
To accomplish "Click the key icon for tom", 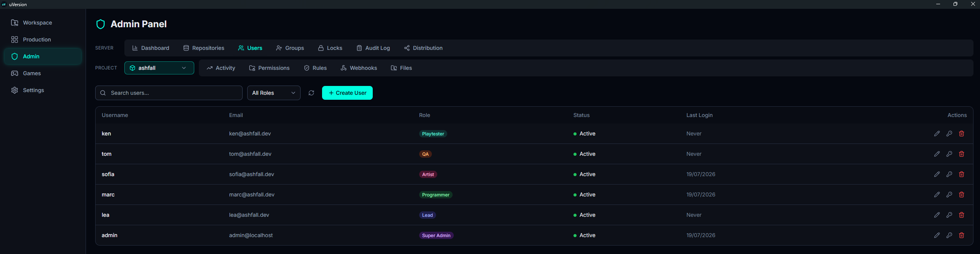I will pos(949,154).
